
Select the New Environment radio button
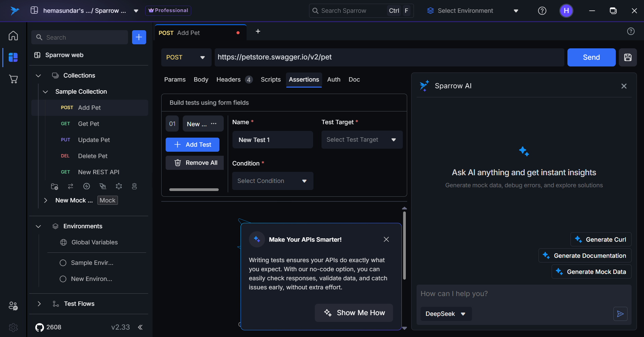[x=63, y=279]
